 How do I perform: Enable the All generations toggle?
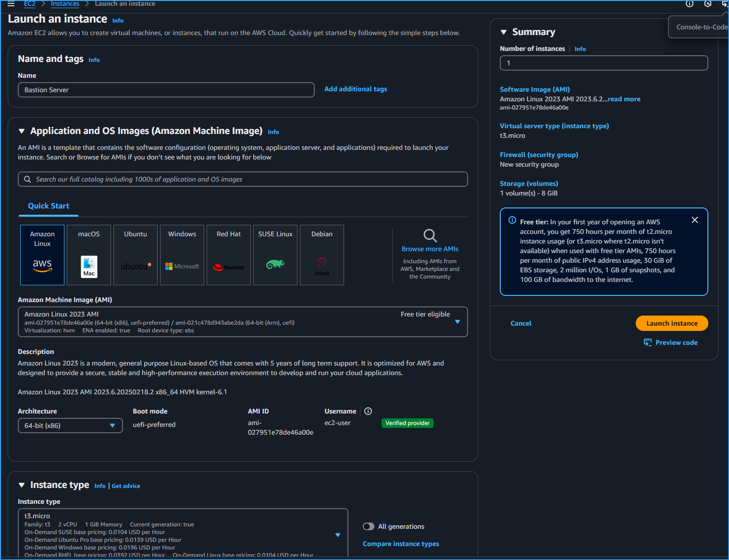[368, 526]
